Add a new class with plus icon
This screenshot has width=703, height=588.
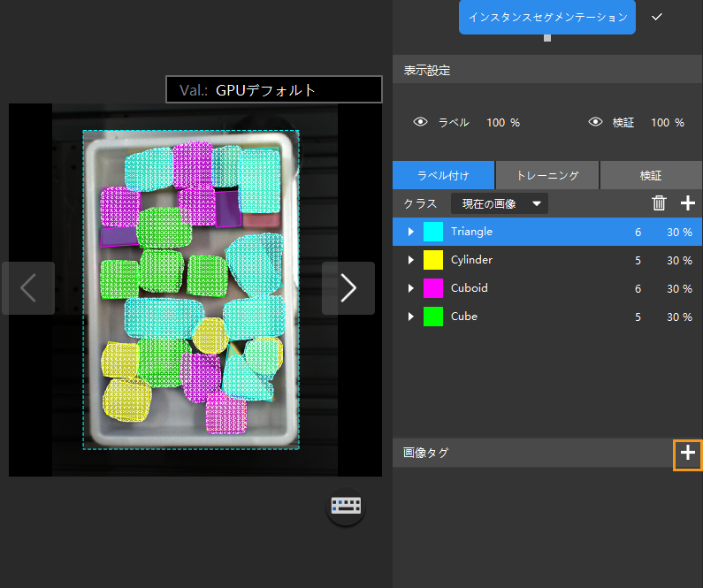688,203
